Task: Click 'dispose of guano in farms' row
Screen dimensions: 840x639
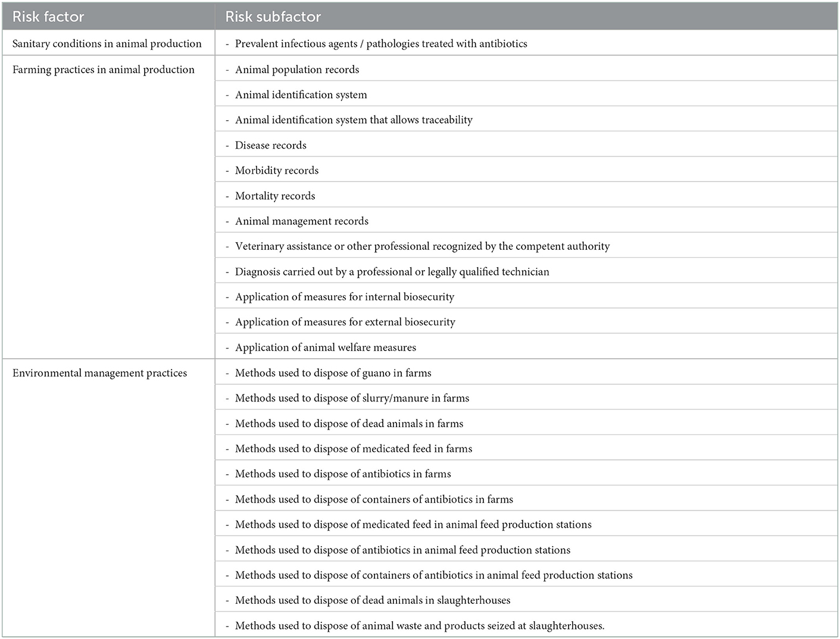Action: 526,372
